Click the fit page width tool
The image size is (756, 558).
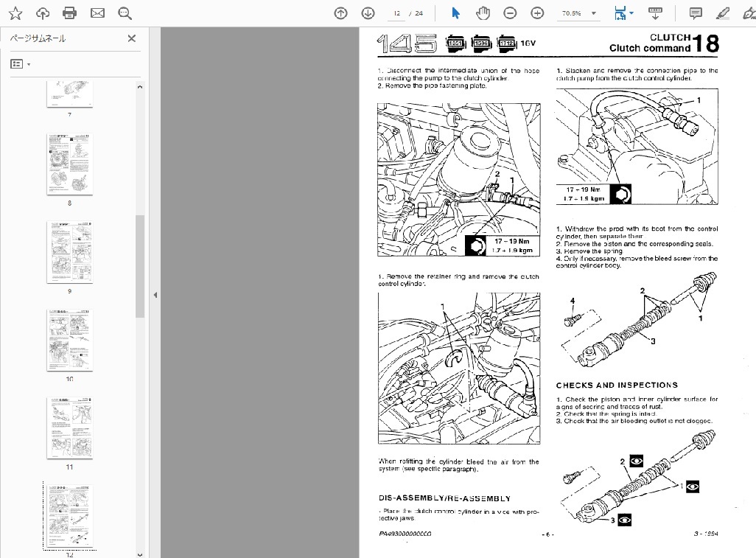(620, 13)
